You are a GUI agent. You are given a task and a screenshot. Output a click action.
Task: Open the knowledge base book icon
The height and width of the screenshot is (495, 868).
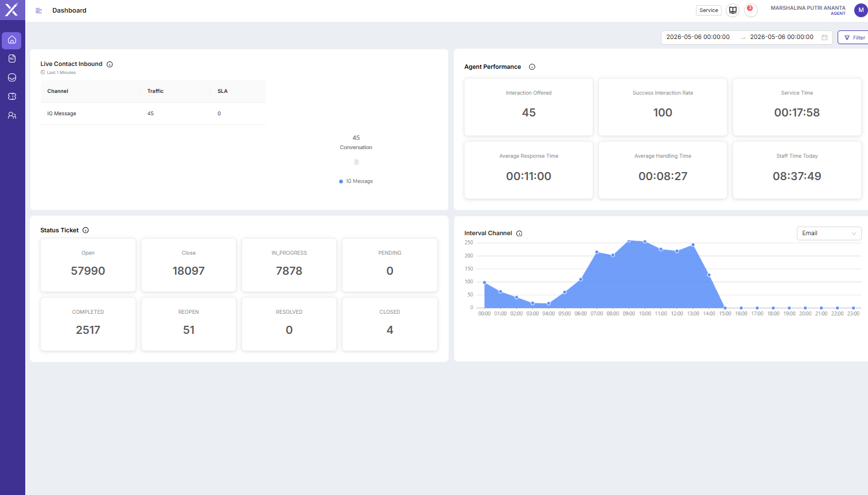[x=733, y=10]
